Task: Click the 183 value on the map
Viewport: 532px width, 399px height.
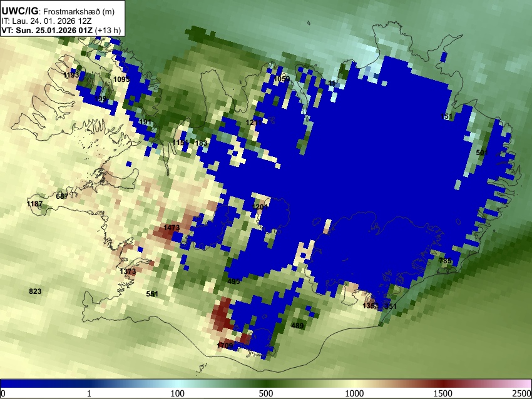Action: pos(201,143)
